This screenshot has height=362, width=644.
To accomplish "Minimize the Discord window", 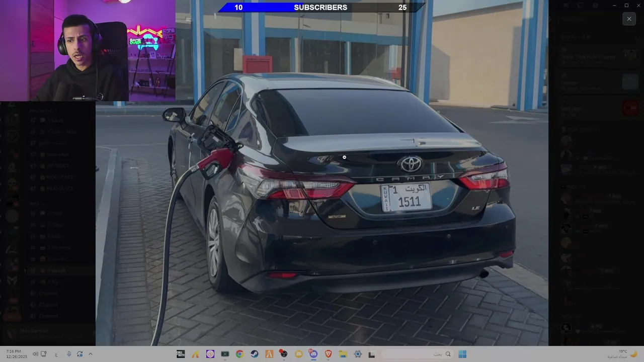I will pyautogui.click(x=614, y=6).
